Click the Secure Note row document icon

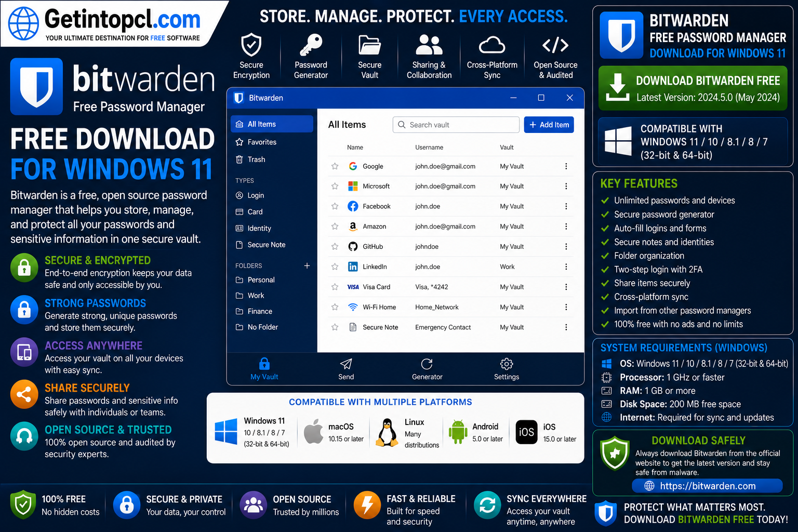pyautogui.click(x=353, y=327)
